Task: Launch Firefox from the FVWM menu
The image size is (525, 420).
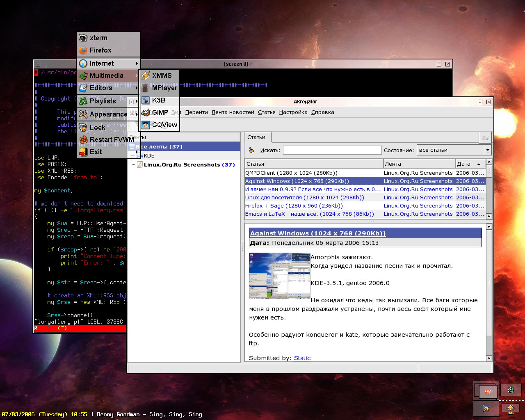Action: click(x=108, y=50)
